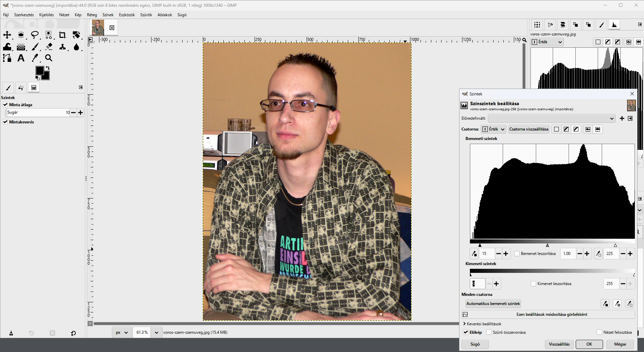Click Visszaállítás reset button
Screen dimensions: 644x352
tap(559, 344)
